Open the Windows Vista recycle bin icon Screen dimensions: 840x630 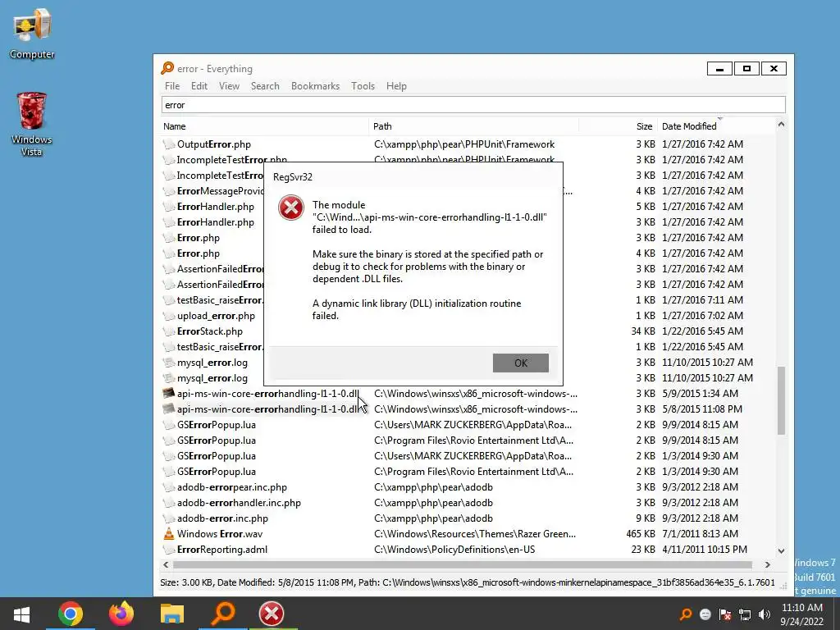(31, 123)
